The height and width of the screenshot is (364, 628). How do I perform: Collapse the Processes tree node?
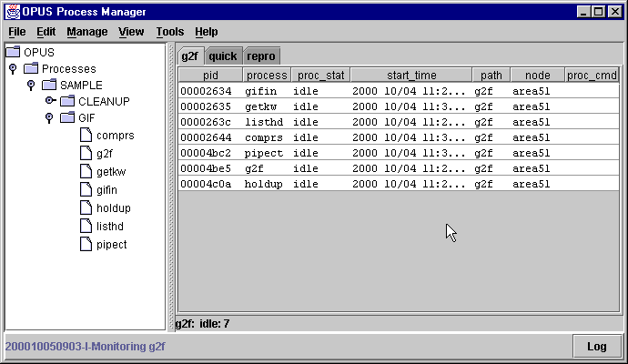pyautogui.click(x=13, y=68)
